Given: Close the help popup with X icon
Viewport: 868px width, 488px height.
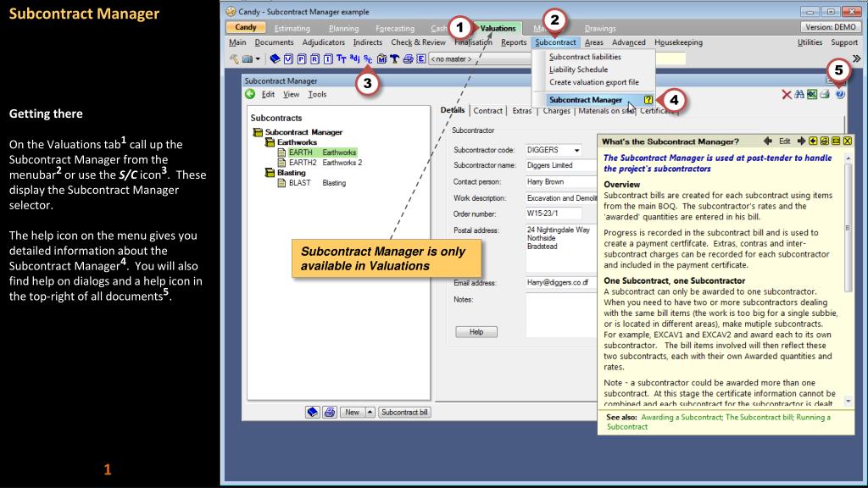Looking at the screenshot, I should pos(846,141).
